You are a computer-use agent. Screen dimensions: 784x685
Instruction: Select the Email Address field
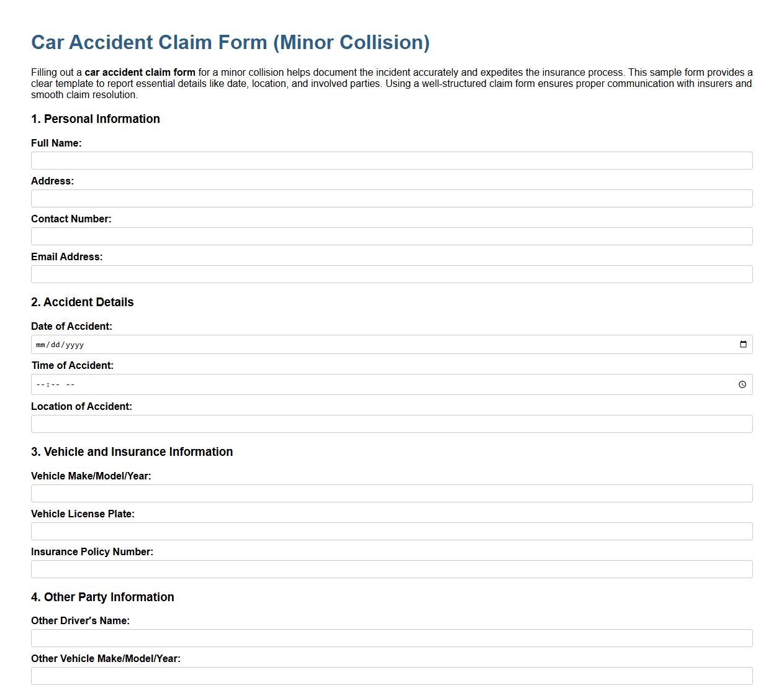391,274
